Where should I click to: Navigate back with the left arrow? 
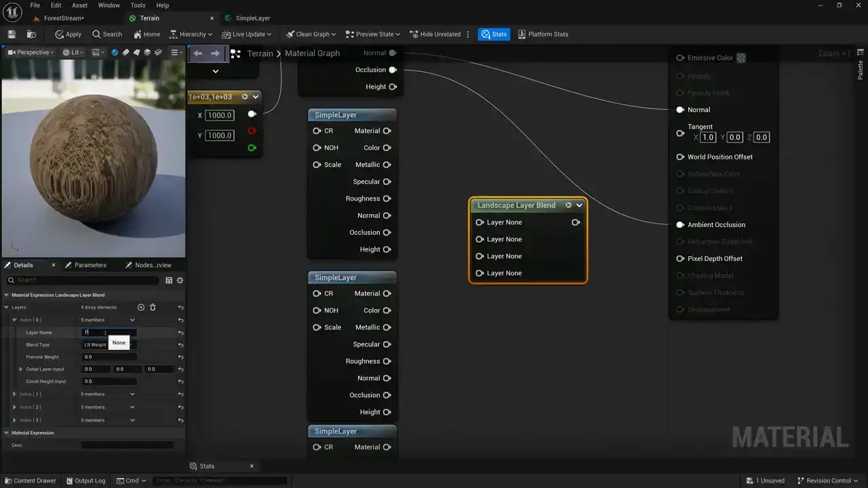pos(197,53)
